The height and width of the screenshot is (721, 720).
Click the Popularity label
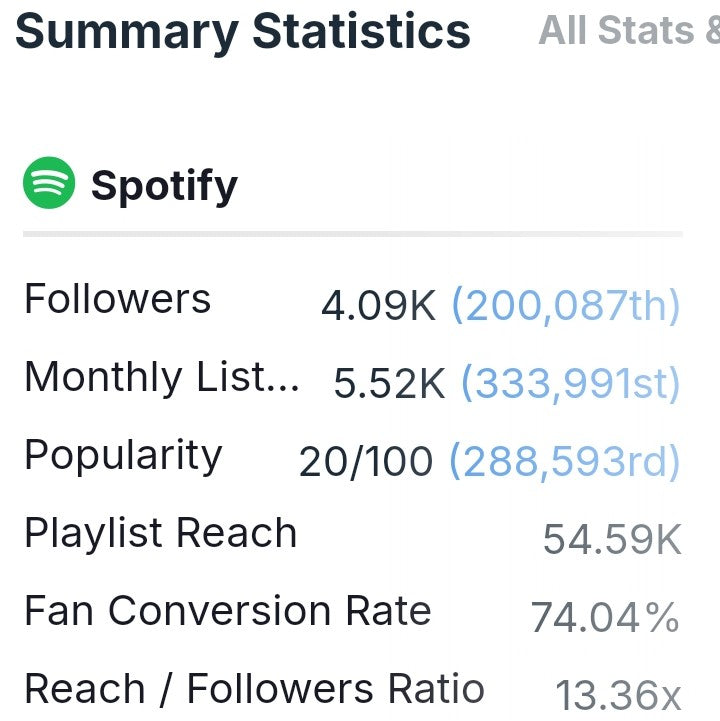coord(124,456)
